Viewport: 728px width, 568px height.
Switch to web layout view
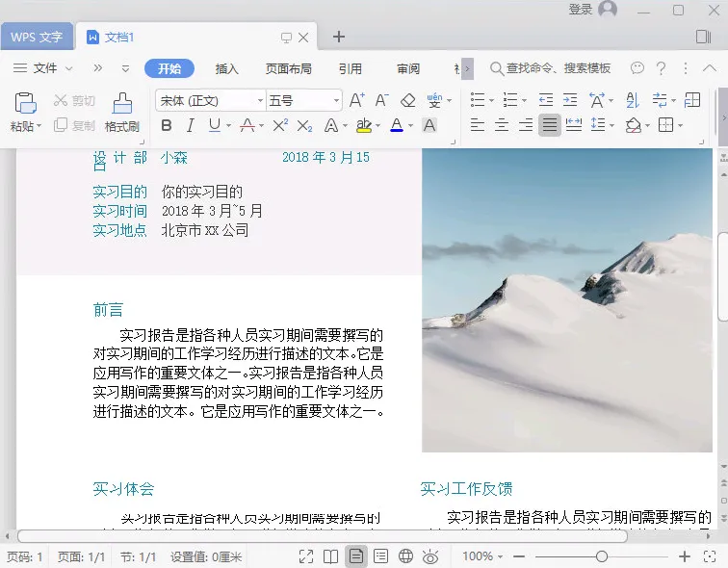[x=405, y=555]
